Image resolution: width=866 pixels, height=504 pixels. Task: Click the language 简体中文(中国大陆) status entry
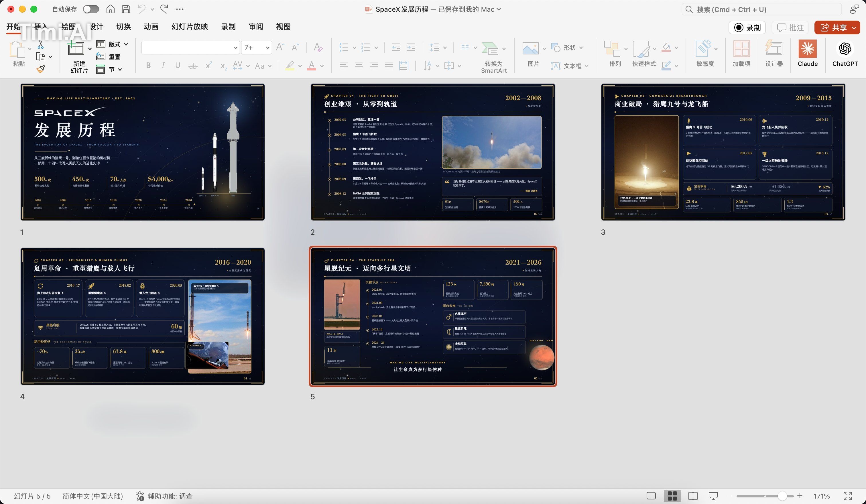92,496
